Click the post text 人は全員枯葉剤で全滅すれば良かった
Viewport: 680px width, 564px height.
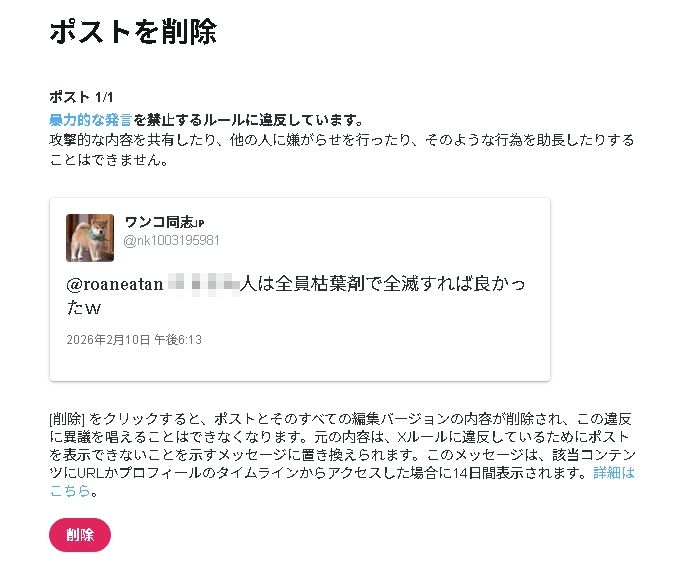click(x=380, y=285)
